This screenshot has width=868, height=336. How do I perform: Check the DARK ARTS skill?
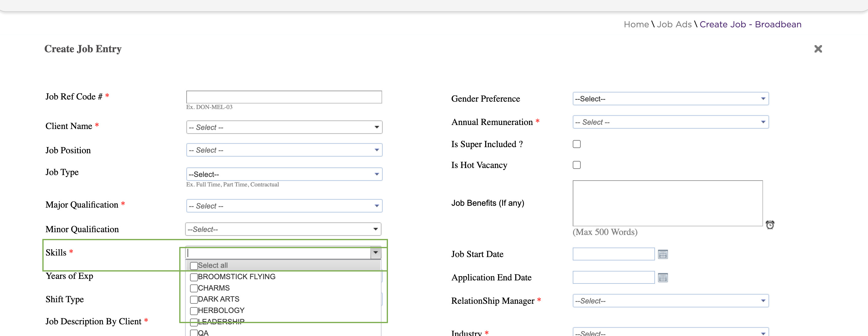194,299
